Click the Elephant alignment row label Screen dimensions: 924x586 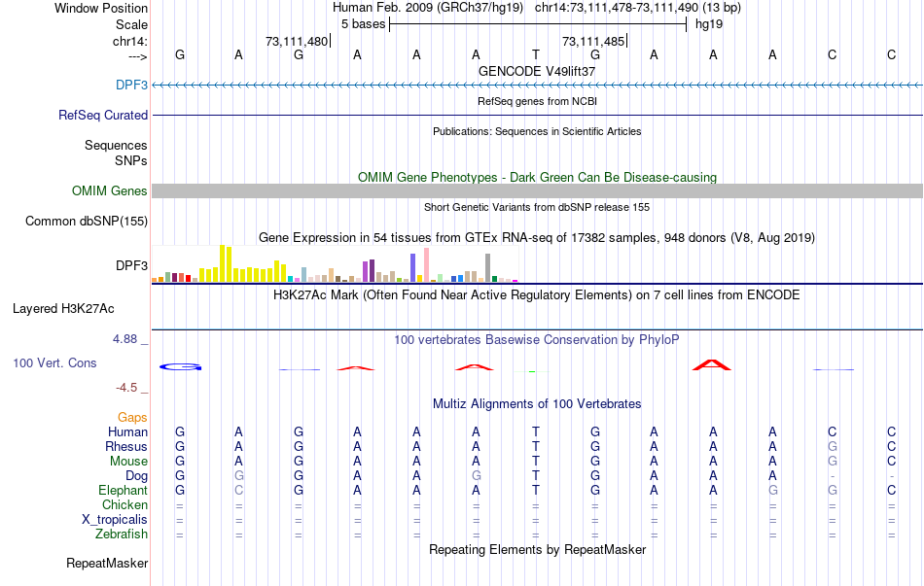point(123,490)
